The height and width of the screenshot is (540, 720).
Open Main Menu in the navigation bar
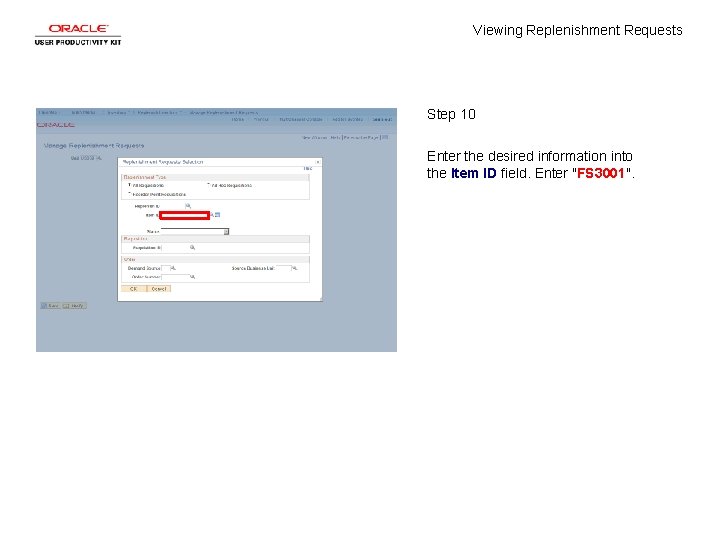point(83,112)
